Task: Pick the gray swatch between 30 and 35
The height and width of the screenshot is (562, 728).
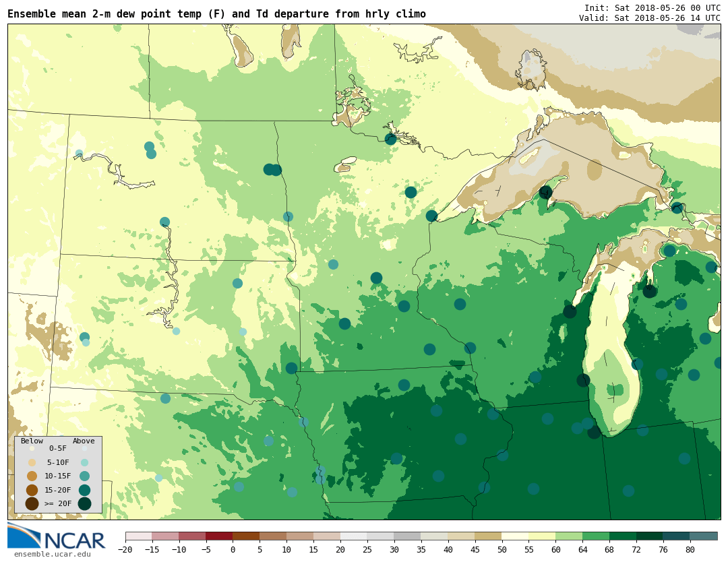Action: (408, 536)
